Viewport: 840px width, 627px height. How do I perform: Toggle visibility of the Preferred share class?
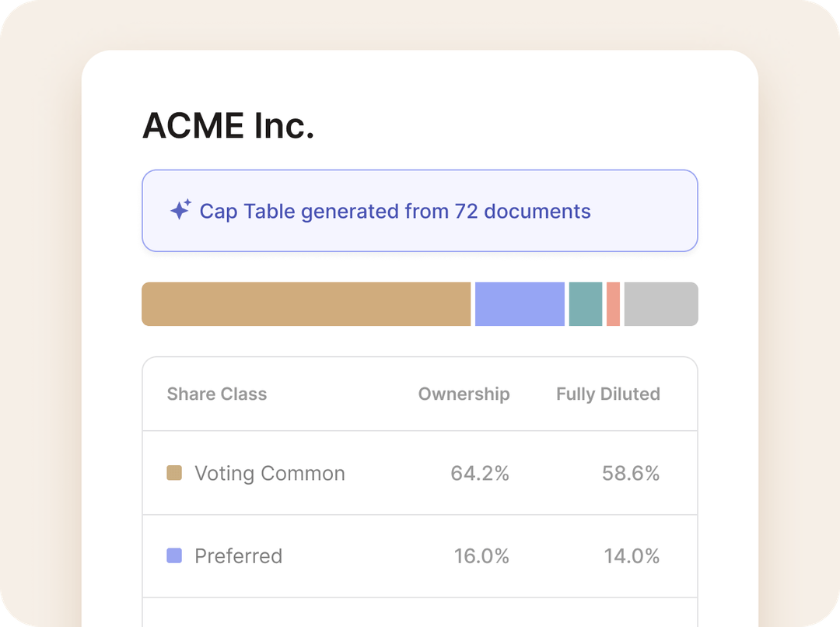(173, 555)
